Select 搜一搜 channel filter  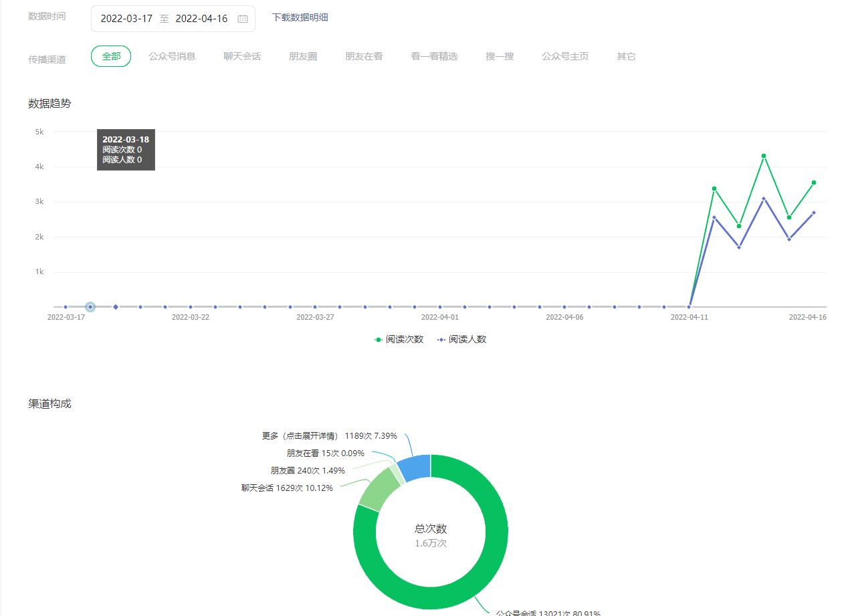click(500, 56)
